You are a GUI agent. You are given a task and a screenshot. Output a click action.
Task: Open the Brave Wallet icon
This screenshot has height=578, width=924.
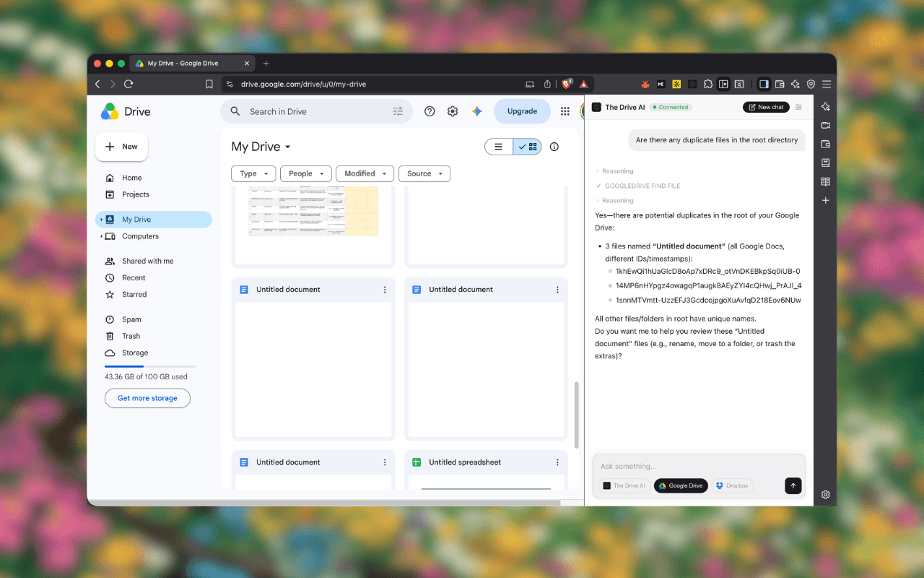coord(780,84)
